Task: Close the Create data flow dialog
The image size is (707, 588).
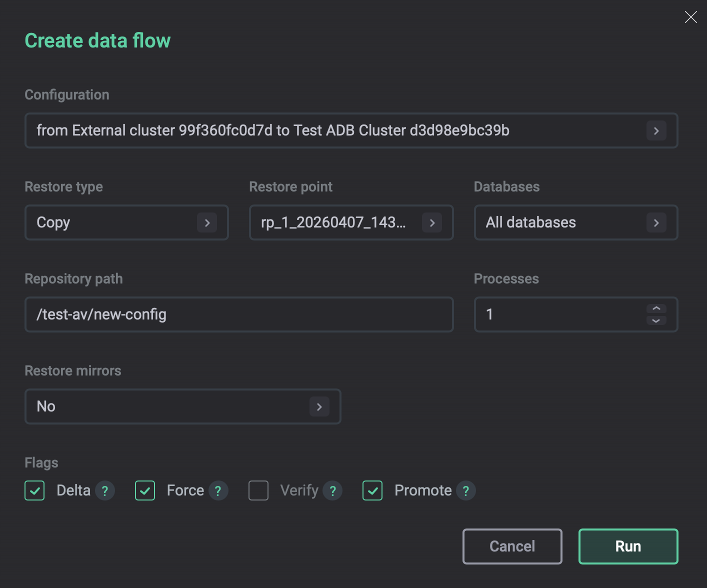Action: 690,17
